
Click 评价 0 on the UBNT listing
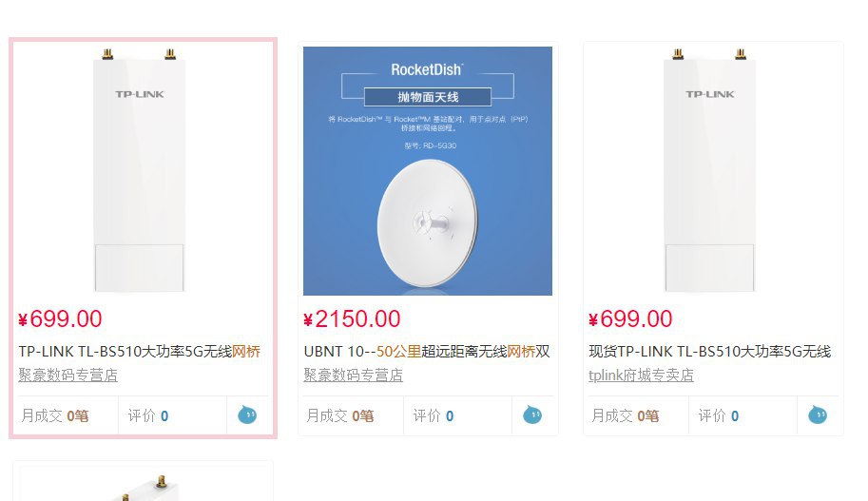[434, 415]
